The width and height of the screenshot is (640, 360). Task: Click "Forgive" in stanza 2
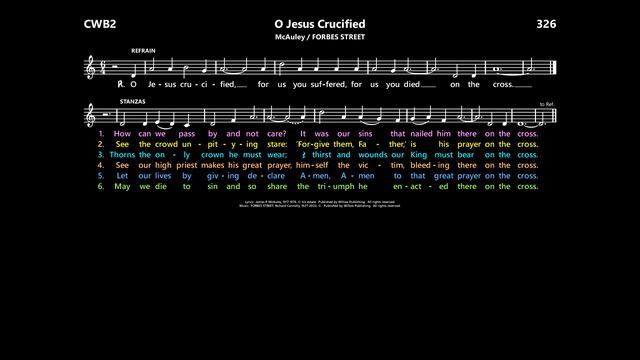point(313,144)
